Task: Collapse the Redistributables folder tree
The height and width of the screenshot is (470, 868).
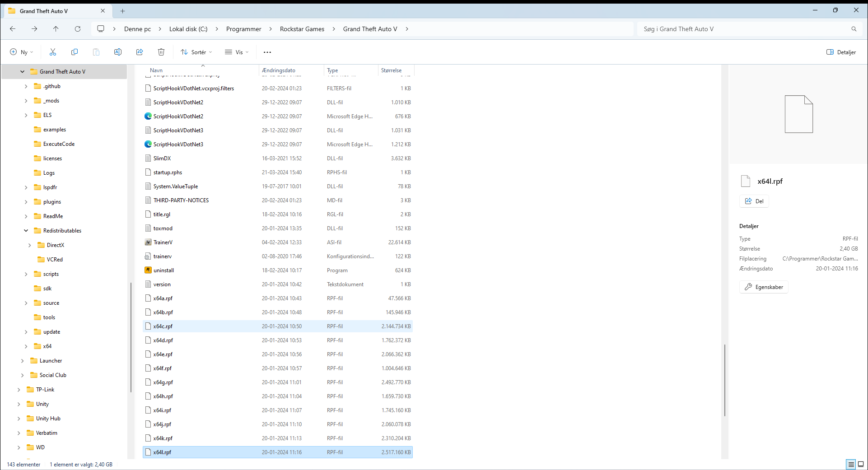Action: click(26, 231)
